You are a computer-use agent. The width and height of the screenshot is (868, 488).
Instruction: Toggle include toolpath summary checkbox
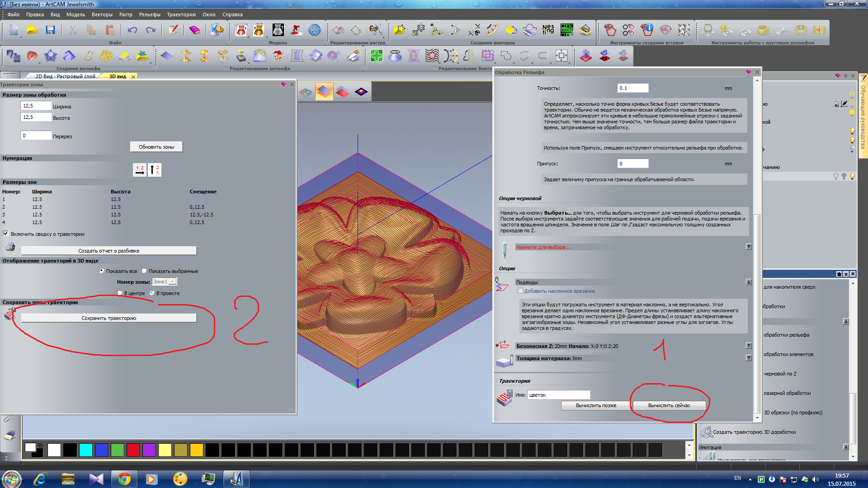pos(6,234)
